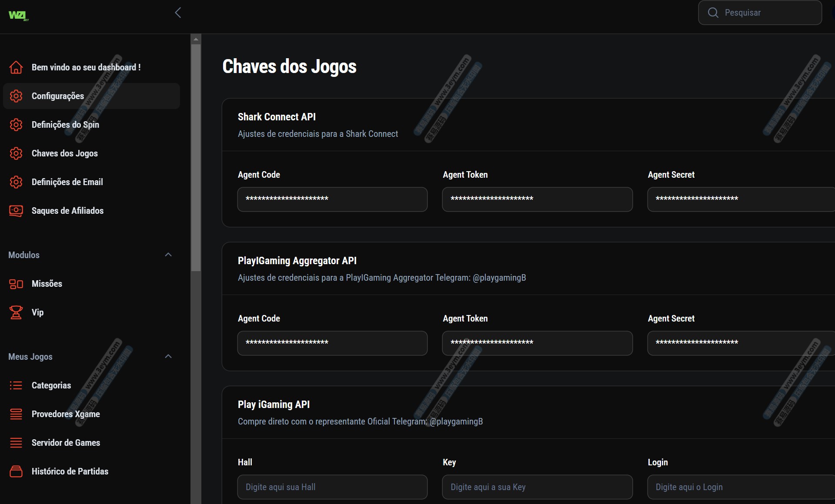Click the list icon beside Categorias

(x=16, y=385)
